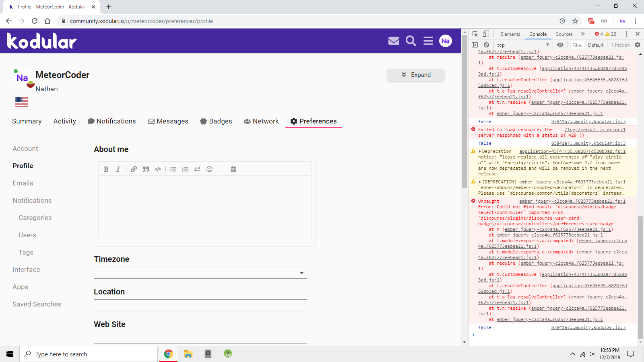Focus the Web Site input field
Viewport: 644px width, 362px height.
[200, 338]
